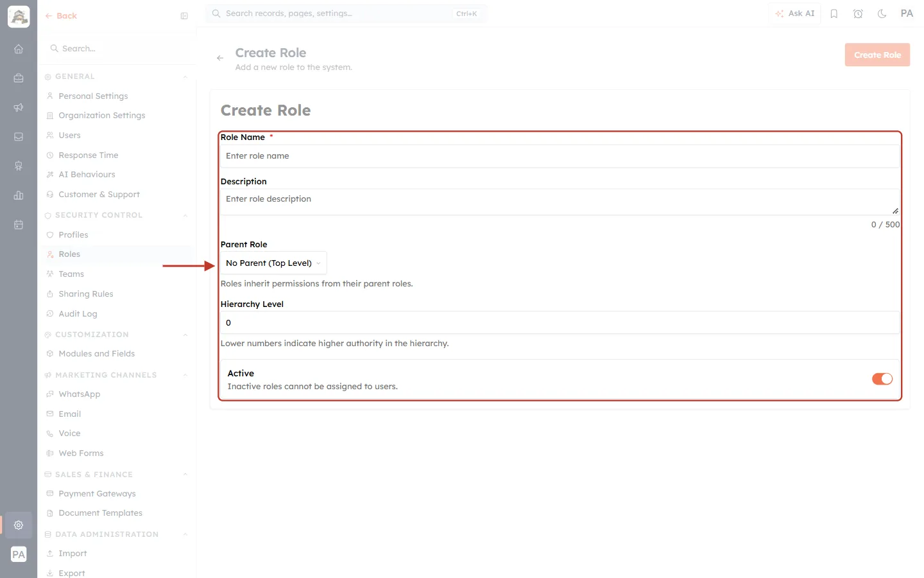Open the briefcase icon in left rail
Screen dimensions: 924x578
coord(19,78)
